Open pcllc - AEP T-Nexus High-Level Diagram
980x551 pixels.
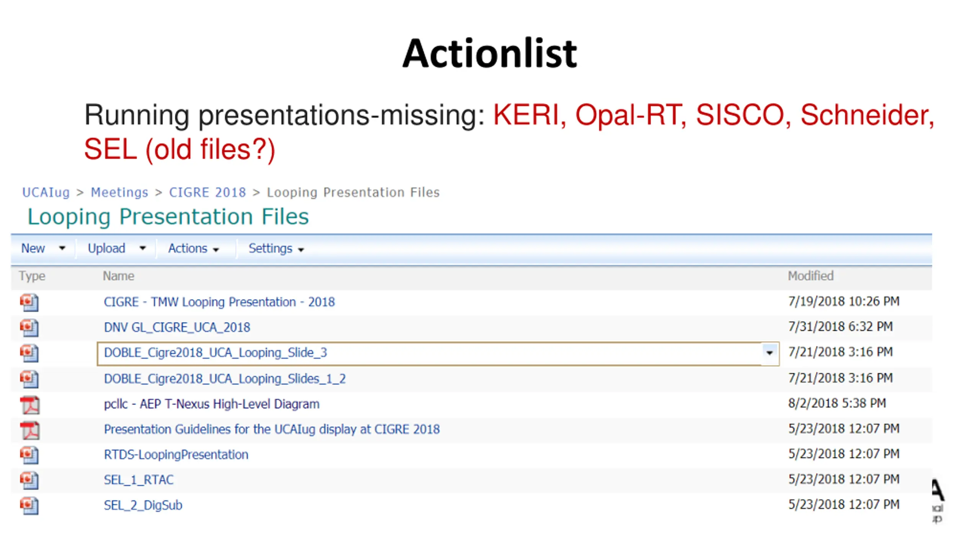click(212, 404)
